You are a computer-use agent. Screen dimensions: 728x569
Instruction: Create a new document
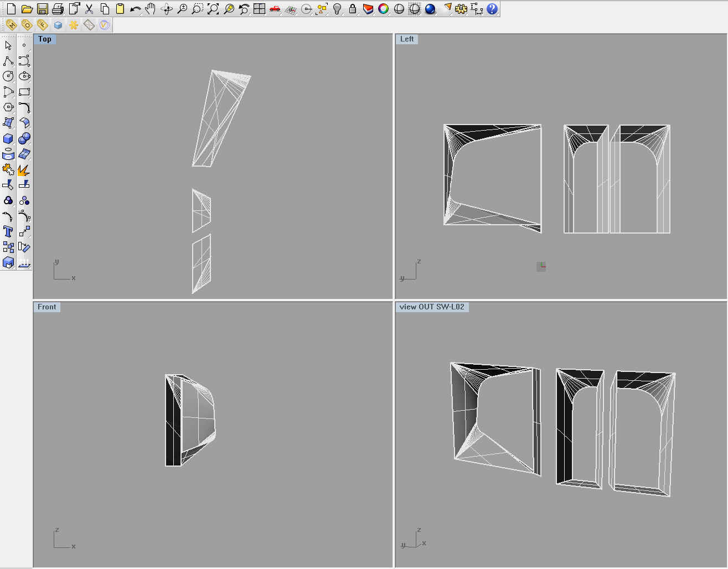[11, 9]
